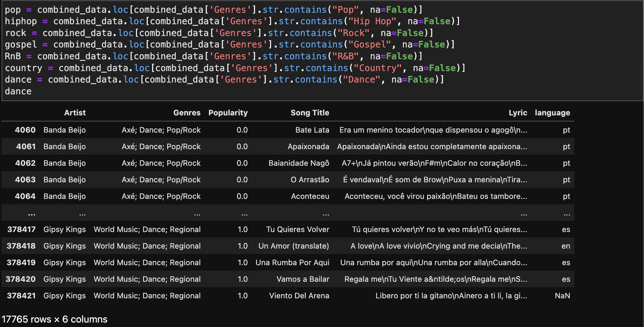Click the 17765 rows × 6 columns summary
Screen dimensions: 644x327
click(54, 319)
